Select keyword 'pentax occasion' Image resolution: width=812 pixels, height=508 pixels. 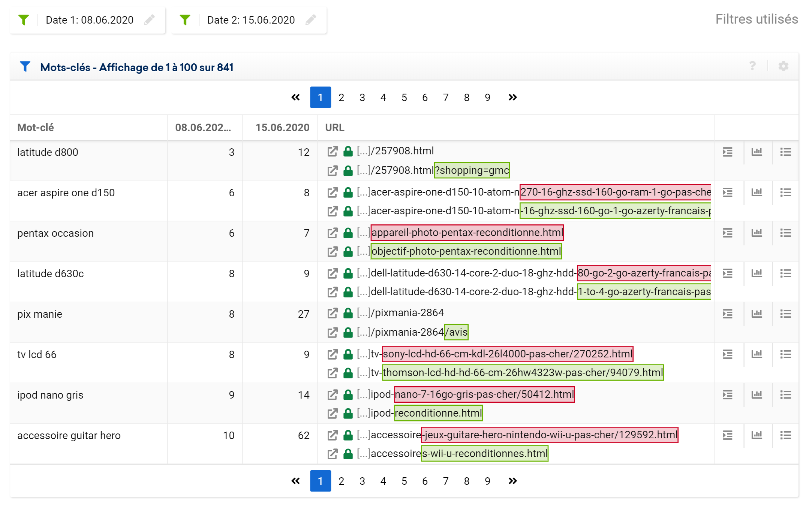click(55, 233)
